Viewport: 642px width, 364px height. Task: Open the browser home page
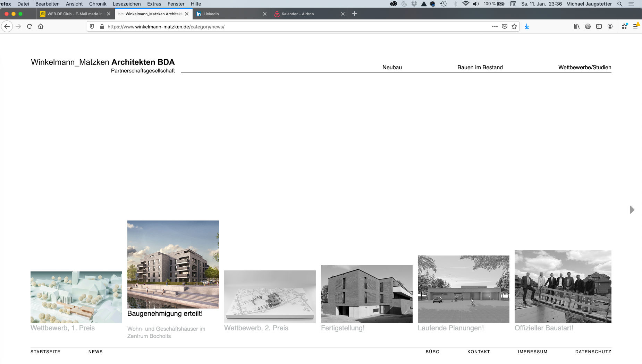point(41,26)
